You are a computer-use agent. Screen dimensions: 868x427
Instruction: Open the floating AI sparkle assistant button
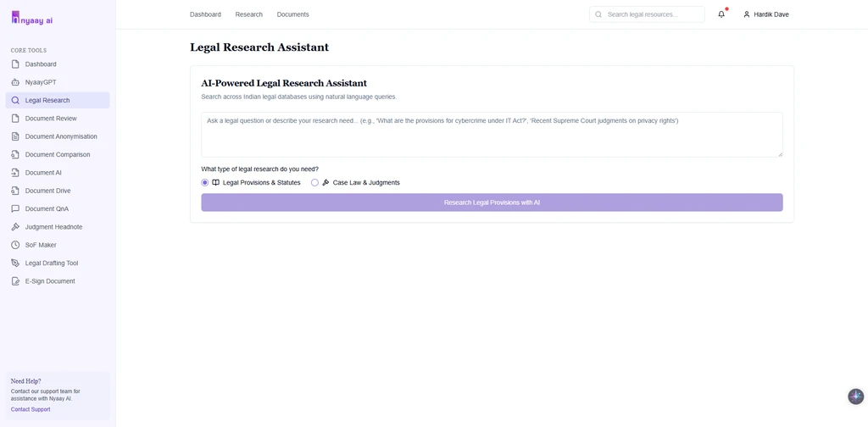(x=856, y=396)
